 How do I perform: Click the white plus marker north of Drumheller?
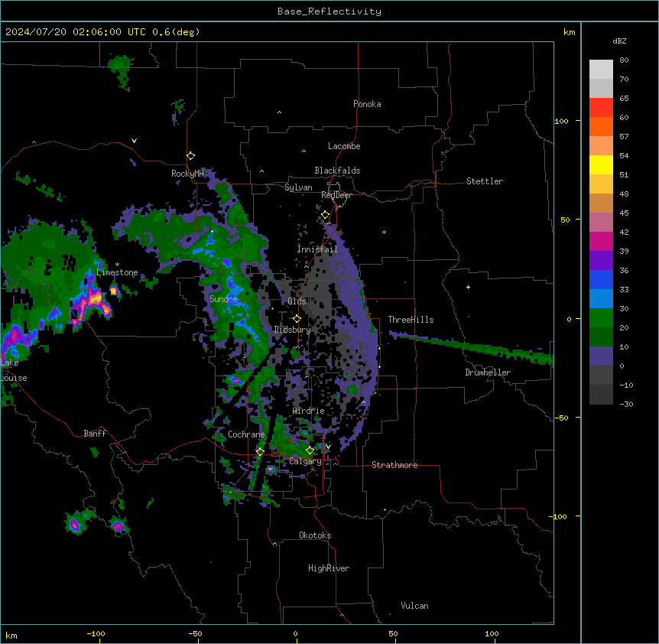(x=468, y=287)
